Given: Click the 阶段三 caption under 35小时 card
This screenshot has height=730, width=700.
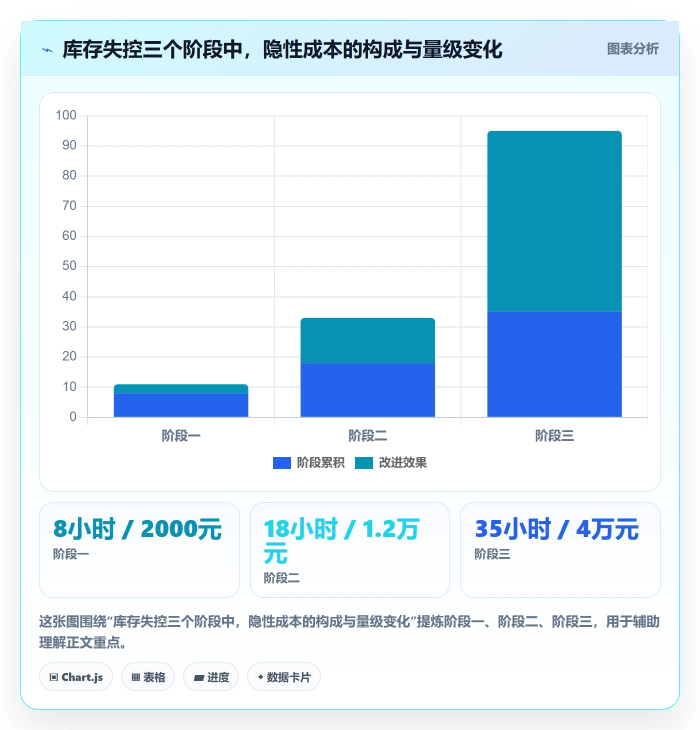Looking at the screenshot, I should point(492,554).
